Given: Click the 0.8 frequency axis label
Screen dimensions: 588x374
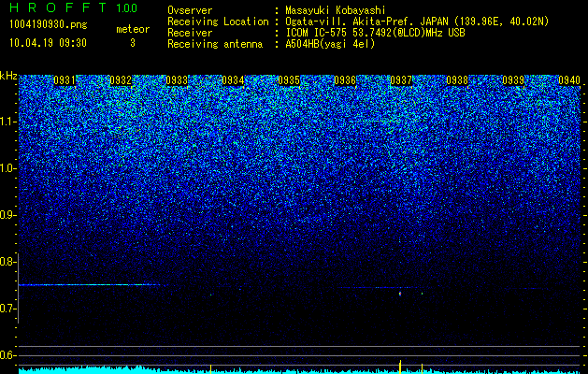Looking at the screenshot, I should tap(7, 262).
